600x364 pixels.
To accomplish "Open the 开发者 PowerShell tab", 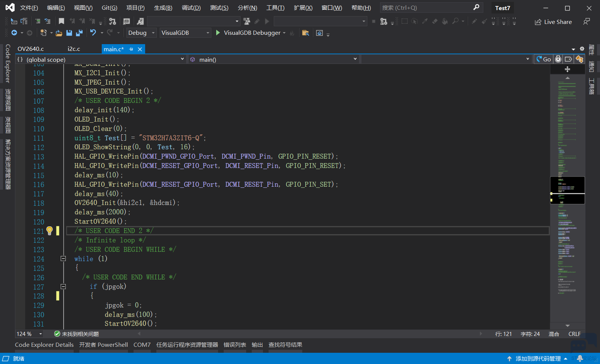I will tap(104, 345).
